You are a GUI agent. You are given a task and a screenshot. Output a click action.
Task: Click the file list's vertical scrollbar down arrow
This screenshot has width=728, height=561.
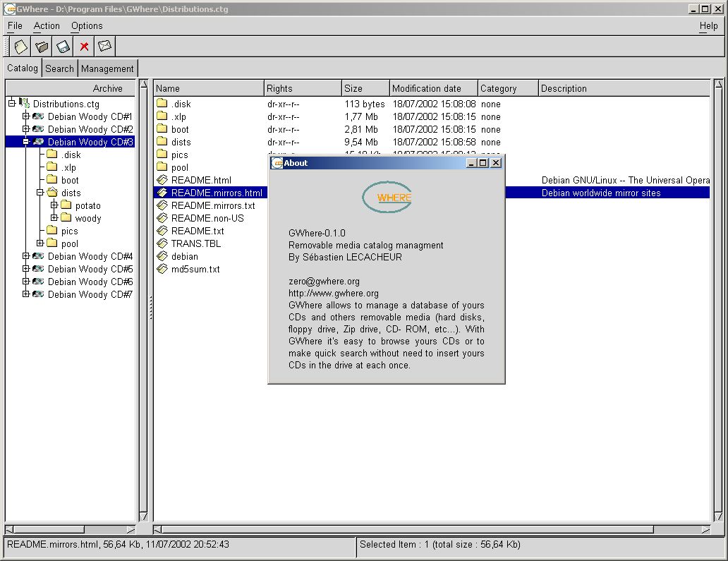point(719,517)
